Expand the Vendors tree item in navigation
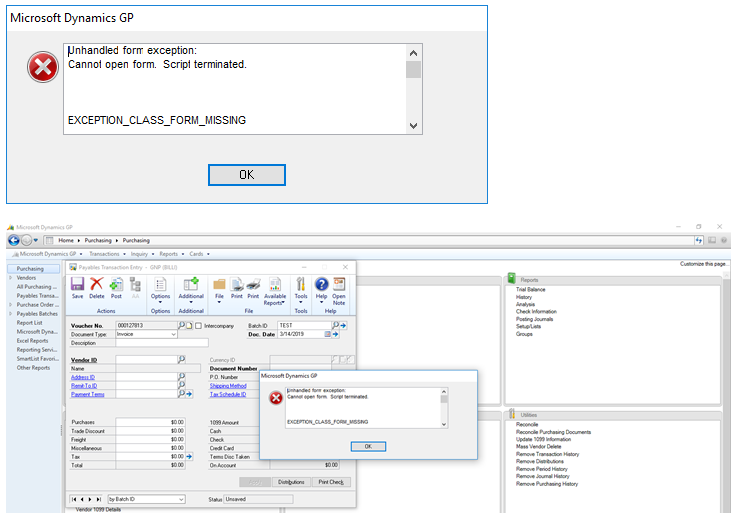This screenshot has width=738, height=520. pyautogui.click(x=10, y=278)
